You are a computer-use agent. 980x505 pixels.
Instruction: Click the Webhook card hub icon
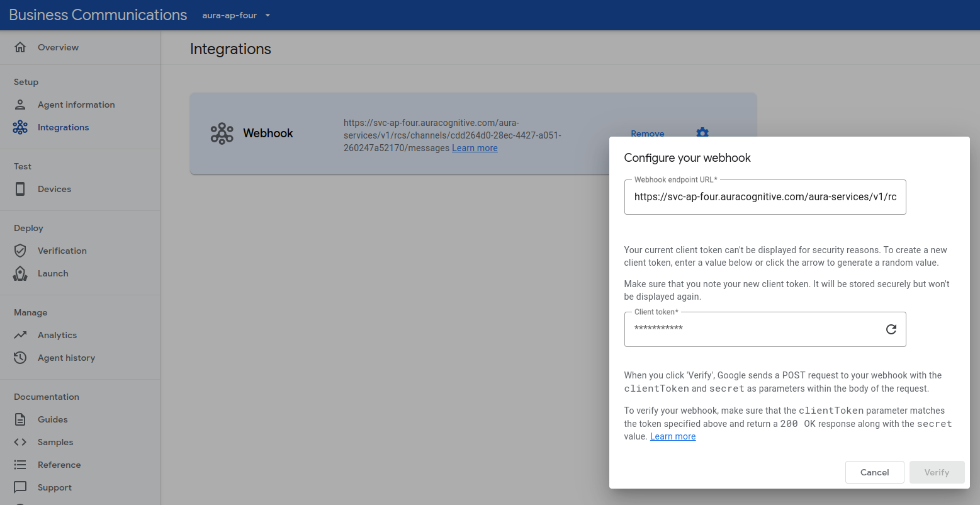222,133
